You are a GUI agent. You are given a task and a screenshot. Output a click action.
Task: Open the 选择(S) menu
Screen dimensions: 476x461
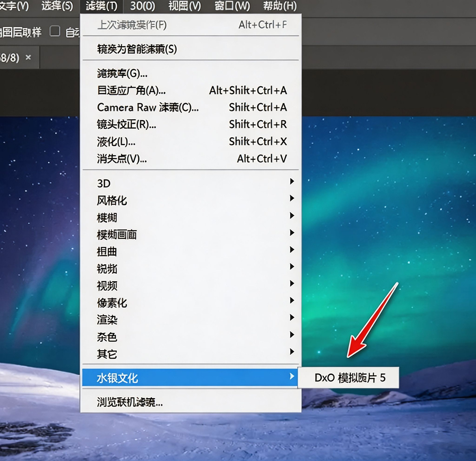pos(57,6)
